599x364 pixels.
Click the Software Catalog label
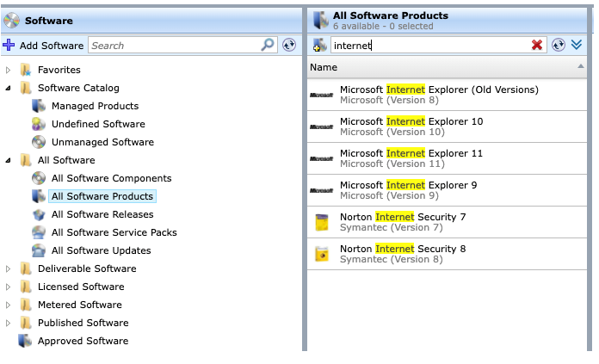click(x=78, y=88)
